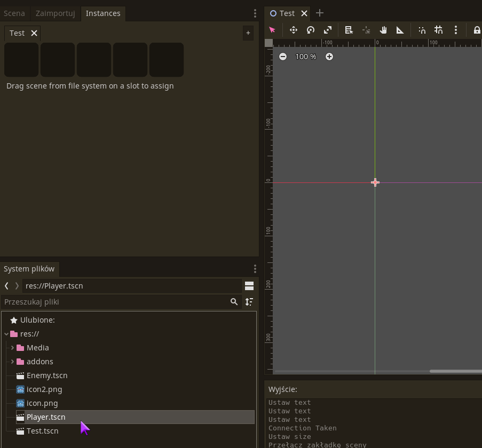Switch to the Zaimportuj tab
Image resolution: width=482 pixels, height=448 pixels.
pyautogui.click(x=56, y=13)
